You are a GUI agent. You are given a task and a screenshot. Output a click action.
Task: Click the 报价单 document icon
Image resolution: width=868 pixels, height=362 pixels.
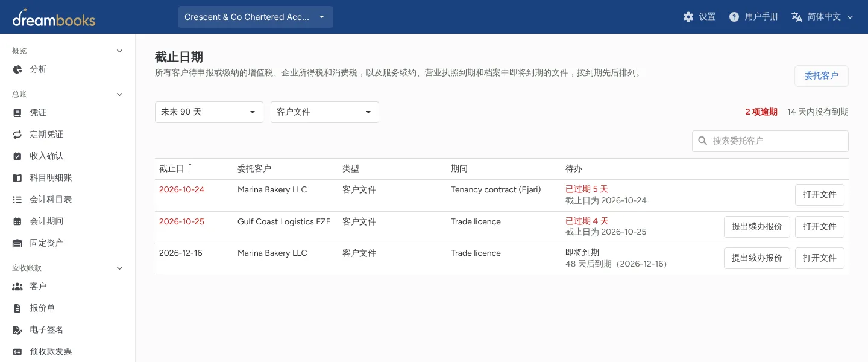coord(17,308)
